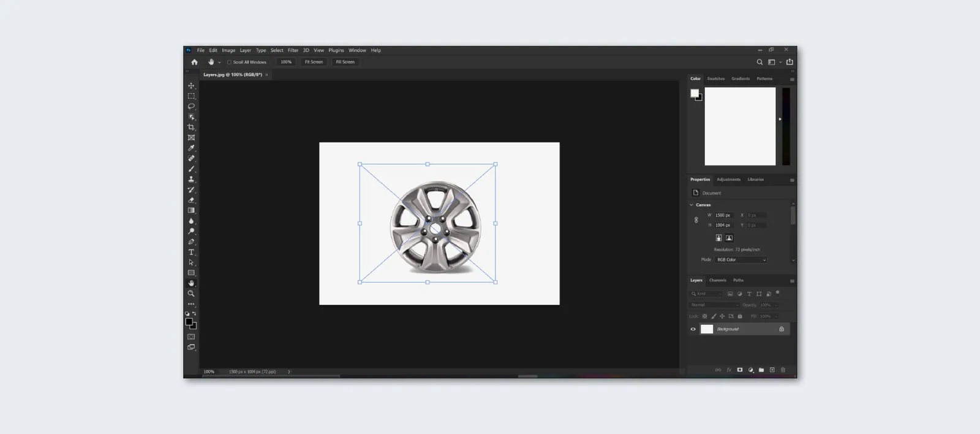980x434 pixels.
Task: Open the Normal blend mode dropdown
Action: [714, 305]
